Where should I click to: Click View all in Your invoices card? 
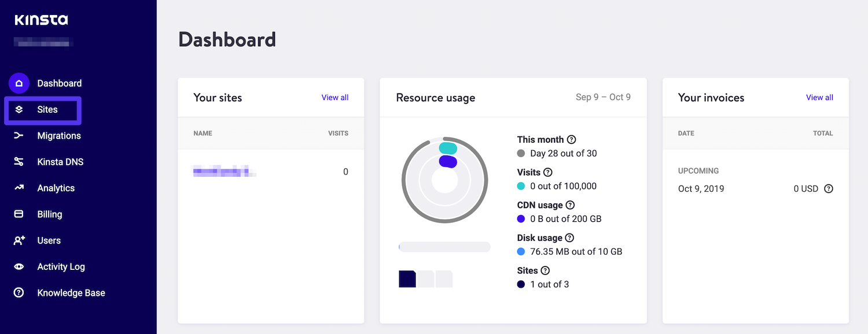click(x=819, y=97)
